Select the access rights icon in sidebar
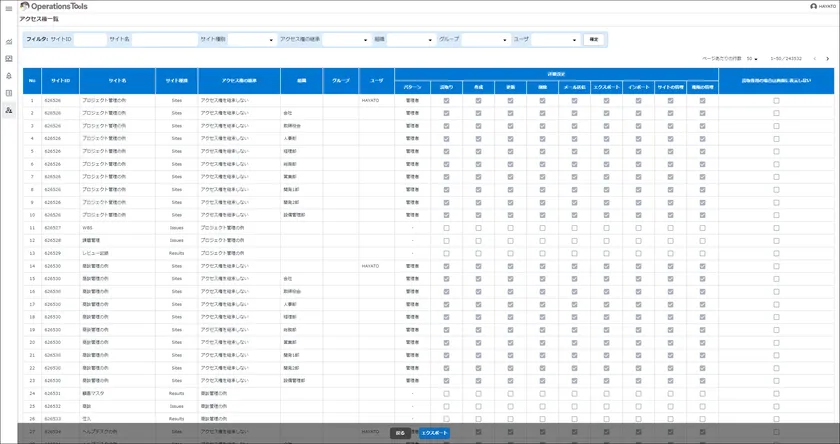The height and width of the screenshot is (444, 840). 9,110
